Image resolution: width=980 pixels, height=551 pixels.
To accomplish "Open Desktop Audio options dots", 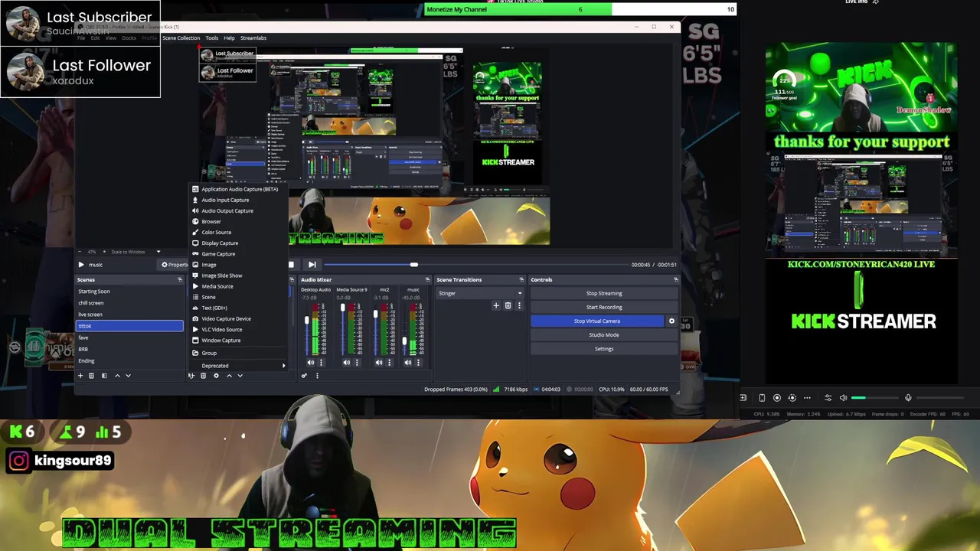I will (x=321, y=363).
